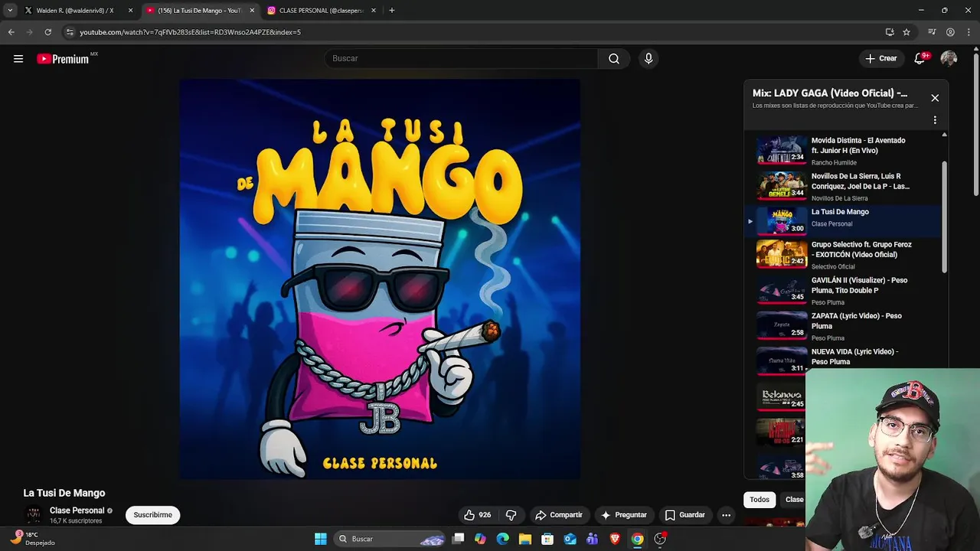The width and height of the screenshot is (980, 551).
Task: Open Clase Personal channel name link
Action: [x=77, y=510]
